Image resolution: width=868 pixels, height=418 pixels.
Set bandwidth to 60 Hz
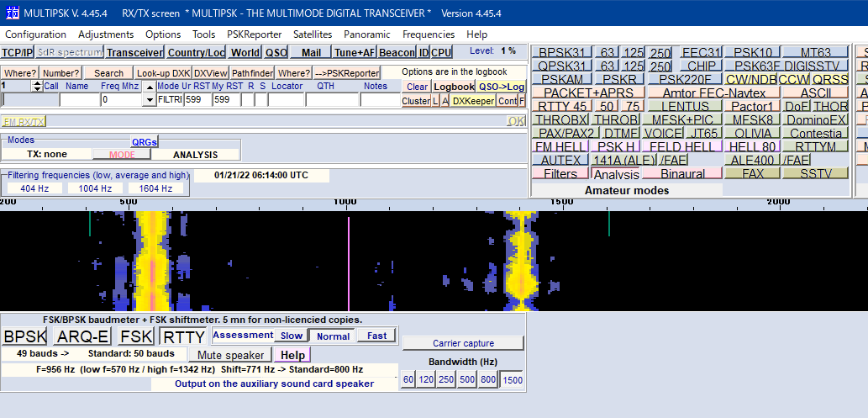tap(408, 380)
